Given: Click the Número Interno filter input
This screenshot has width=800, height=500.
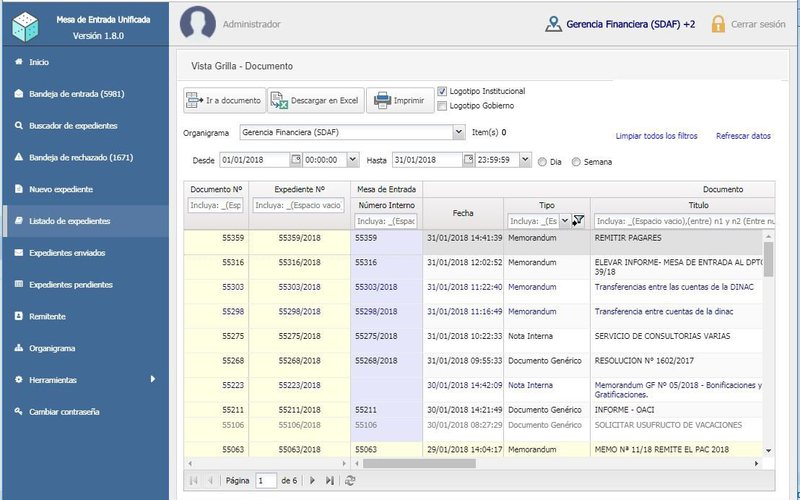Looking at the screenshot, I should coord(386,221).
